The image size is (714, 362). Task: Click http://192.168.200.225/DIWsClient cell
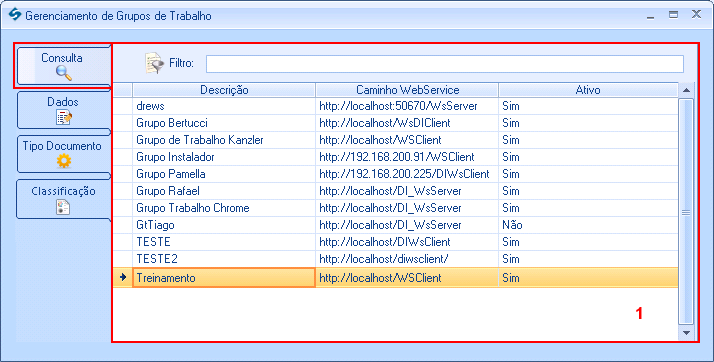tap(407, 174)
